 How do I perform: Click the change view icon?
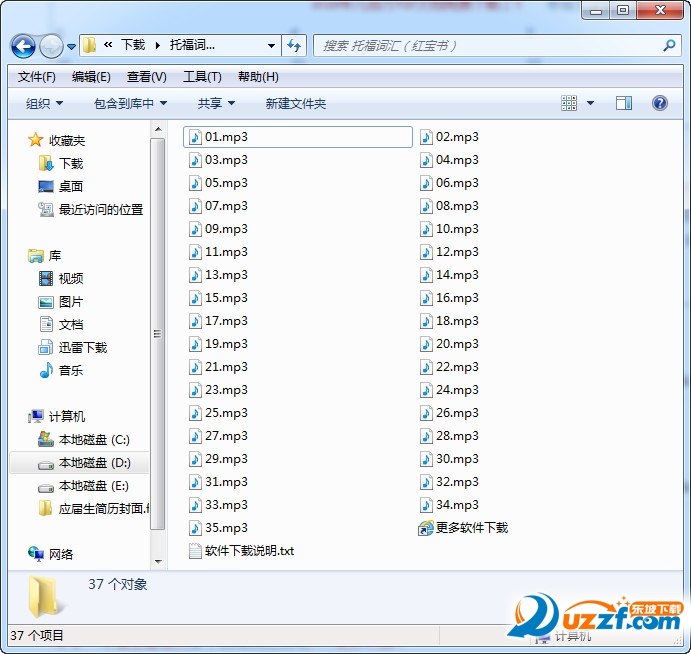click(x=568, y=104)
